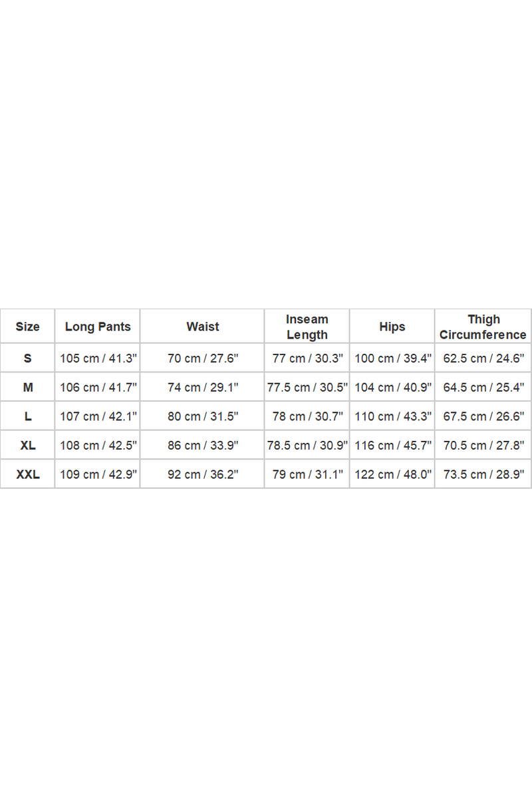The width and height of the screenshot is (532, 798).
Task: Click the XXL size row label
Action: (x=27, y=474)
